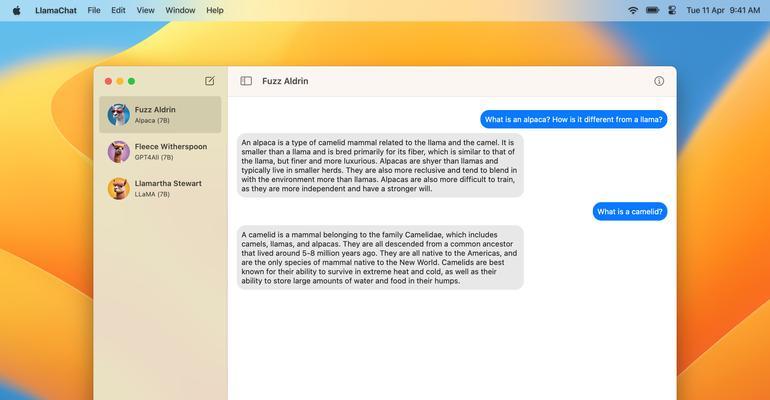
Task: Click Fuzz Aldrin's avatar picture
Action: pos(118,114)
